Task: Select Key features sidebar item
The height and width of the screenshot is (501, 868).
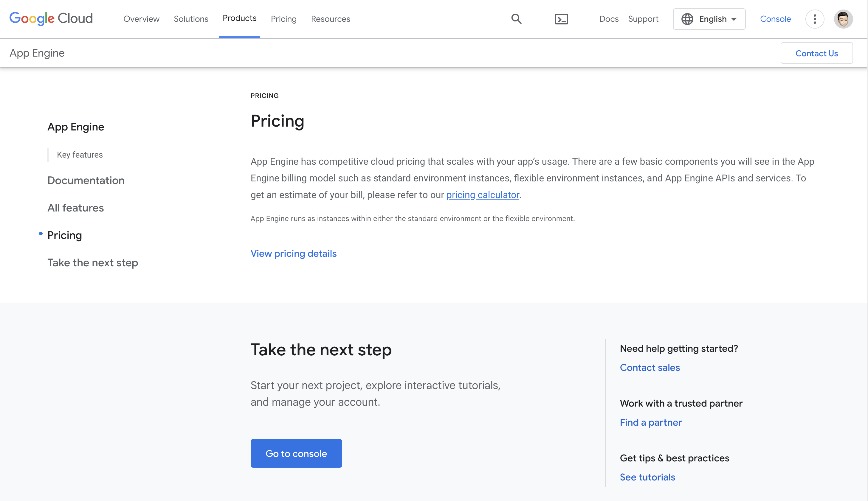Action: click(x=80, y=155)
